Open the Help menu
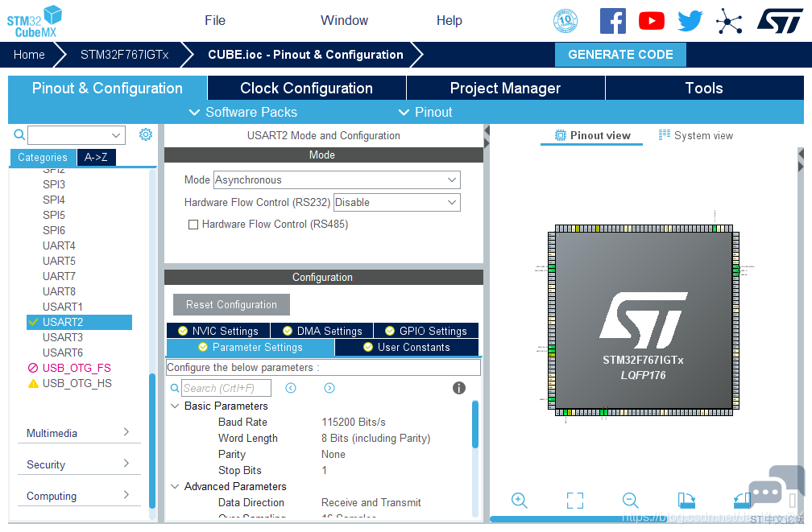The height and width of the screenshot is (532, 812). (449, 21)
